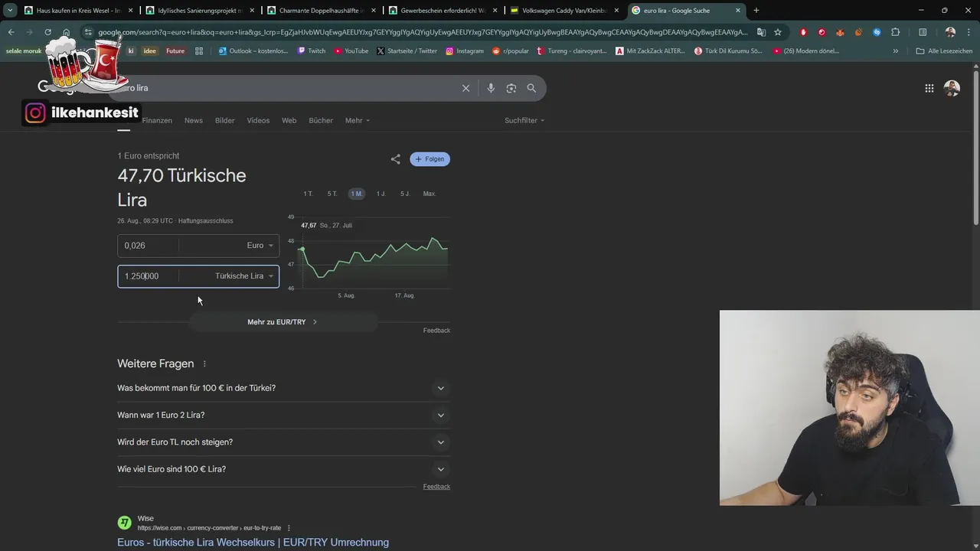The height and width of the screenshot is (551, 980).
Task: Open the Euro currency dropdown
Action: click(x=260, y=246)
